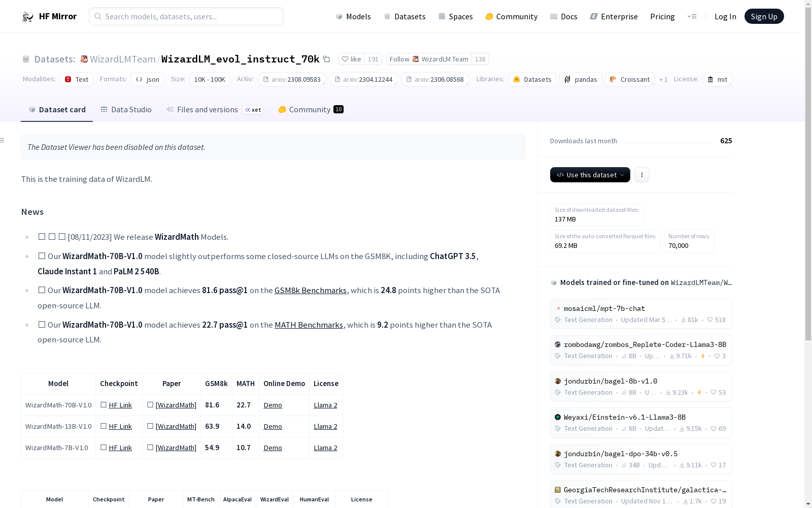Open the arxiv:2308.09583 paper tag
This screenshot has width=812, height=508.
[292, 79]
